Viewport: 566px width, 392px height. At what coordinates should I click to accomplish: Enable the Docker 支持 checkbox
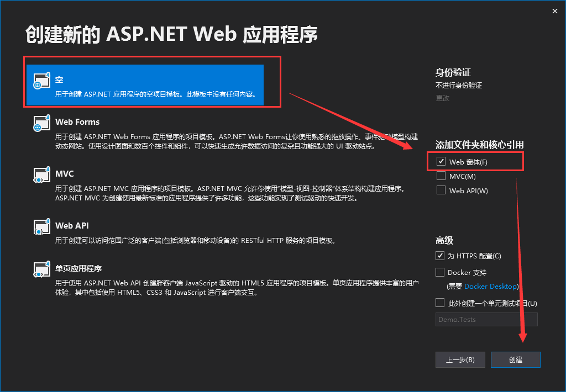click(x=439, y=272)
